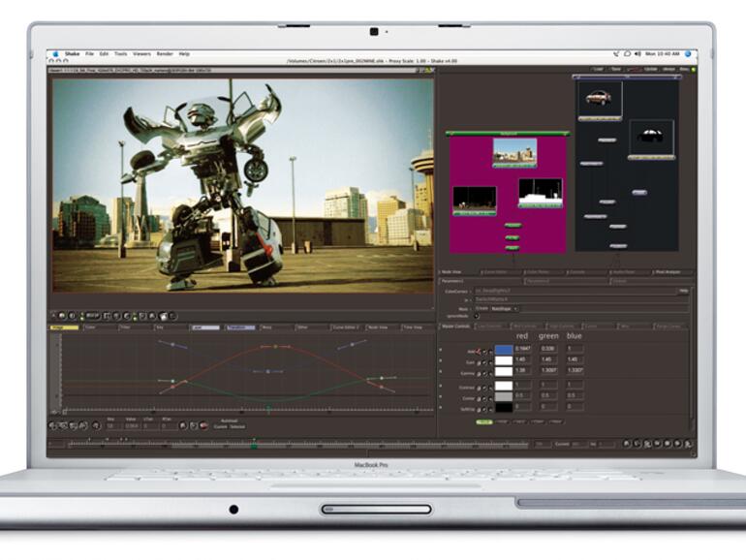Open the RotoShape mask dropdown
Image resolution: width=746 pixels, height=560 pixels.
505,309
